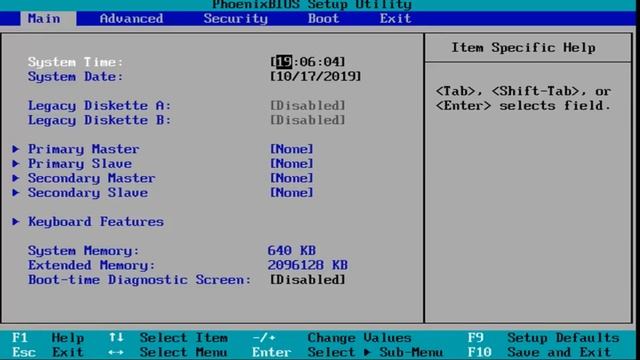Click the 640 KB memory value

[x=291, y=250]
